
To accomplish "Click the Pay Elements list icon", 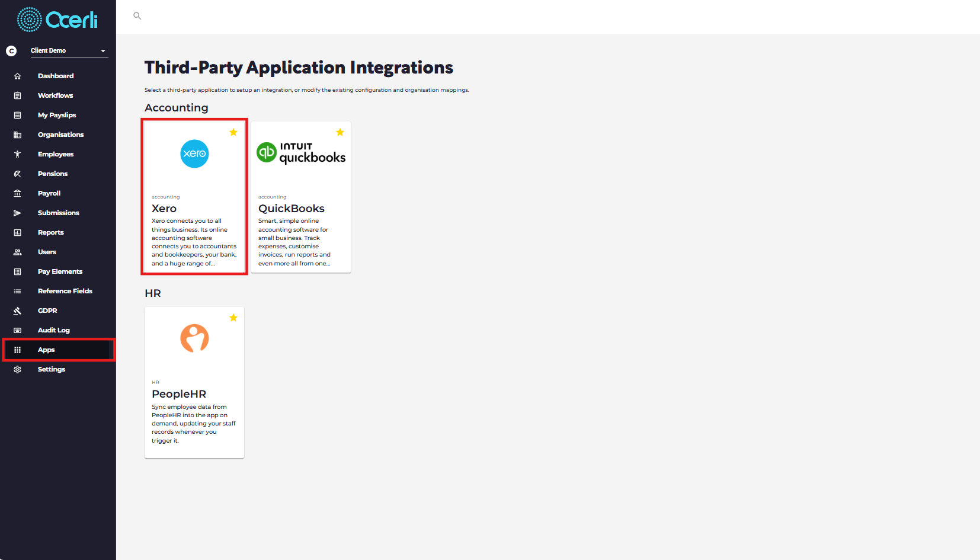I will [x=17, y=271].
